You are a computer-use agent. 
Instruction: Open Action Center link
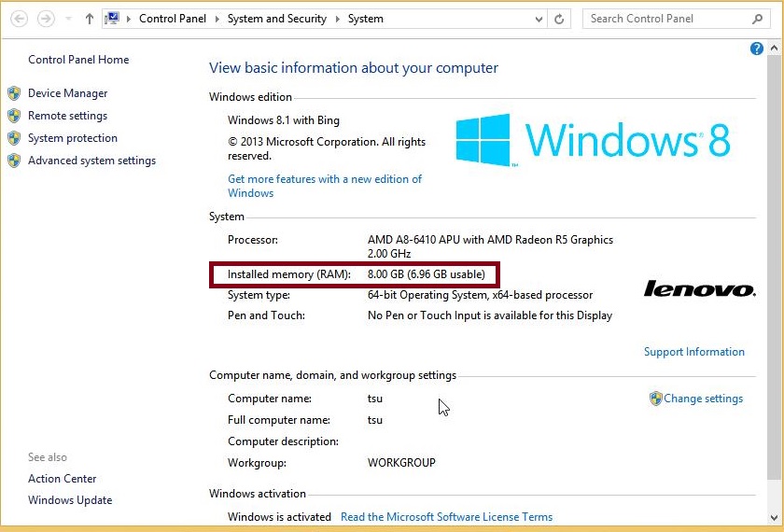pos(62,479)
